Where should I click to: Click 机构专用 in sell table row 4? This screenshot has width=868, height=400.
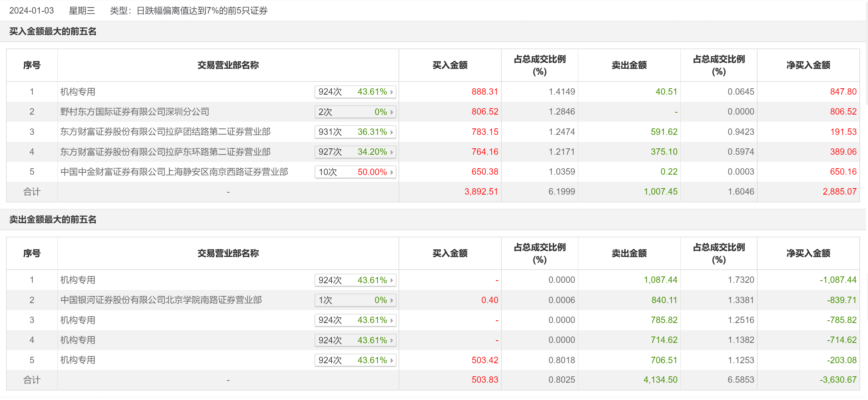click(x=78, y=340)
